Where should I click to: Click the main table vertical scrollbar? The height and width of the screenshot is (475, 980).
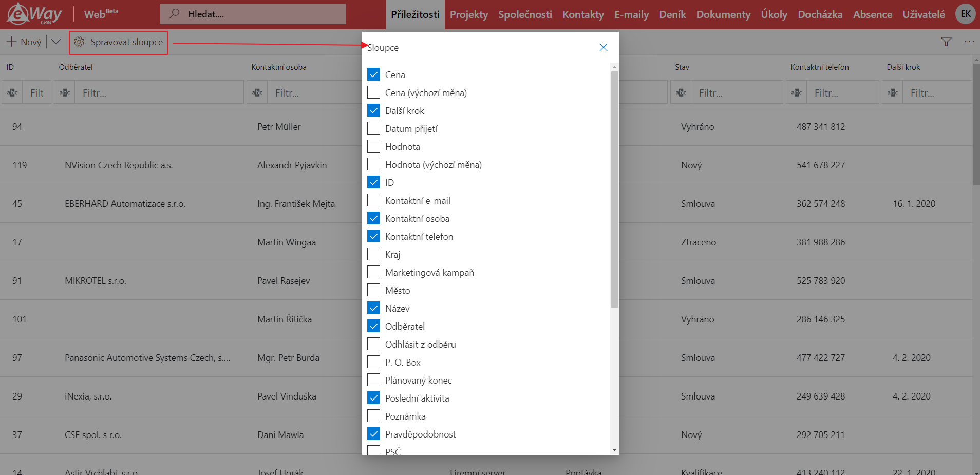(976, 124)
